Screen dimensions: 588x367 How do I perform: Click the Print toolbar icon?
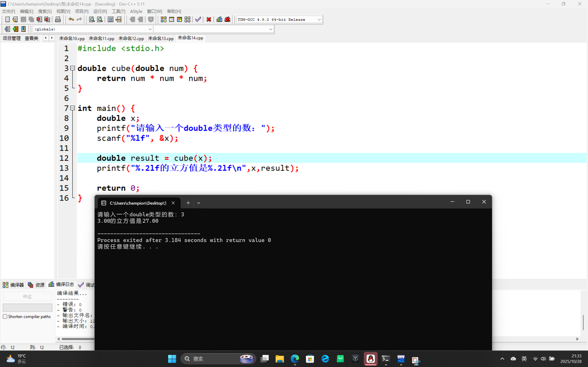point(58,19)
